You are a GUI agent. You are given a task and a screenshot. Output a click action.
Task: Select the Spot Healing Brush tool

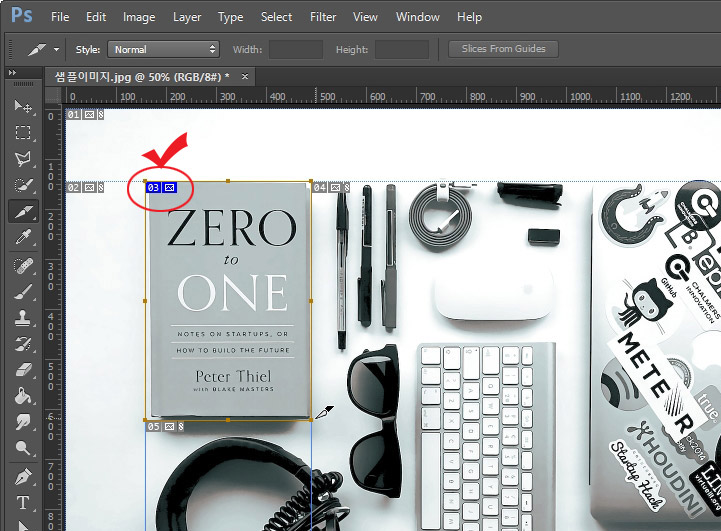[23, 266]
